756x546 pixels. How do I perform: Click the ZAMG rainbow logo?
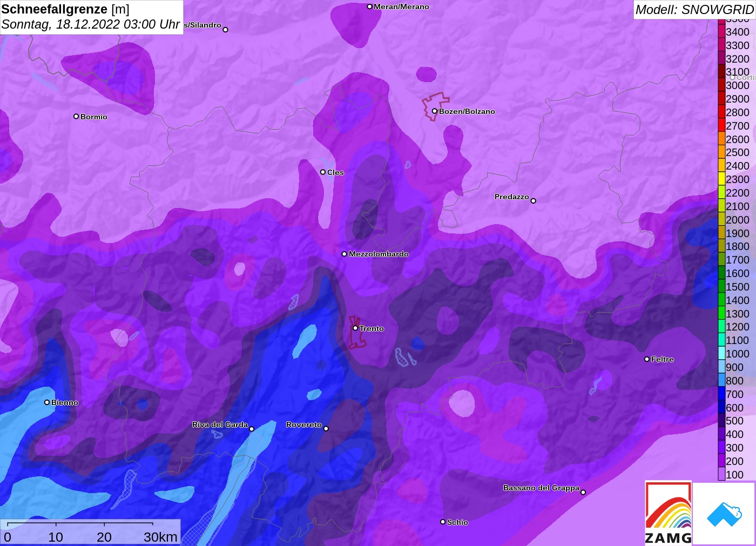(x=668, y=513)
